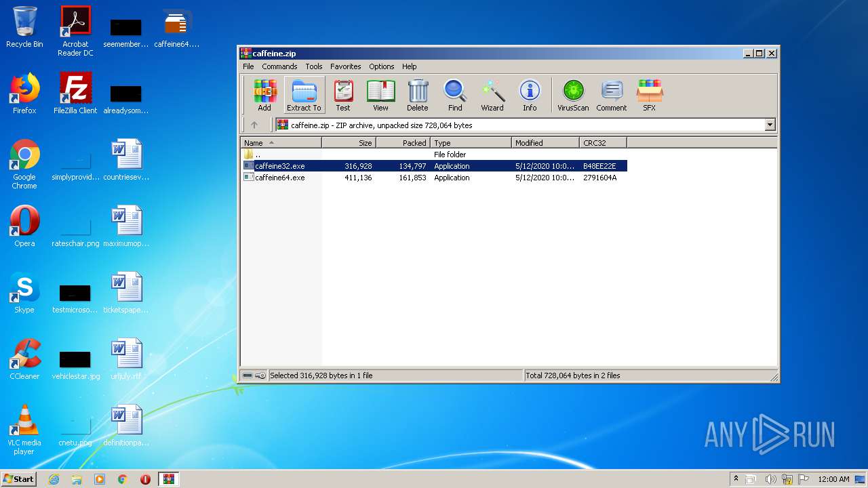Click the drive and key status icon
The image size is (868, 488).
click(254, 375)
